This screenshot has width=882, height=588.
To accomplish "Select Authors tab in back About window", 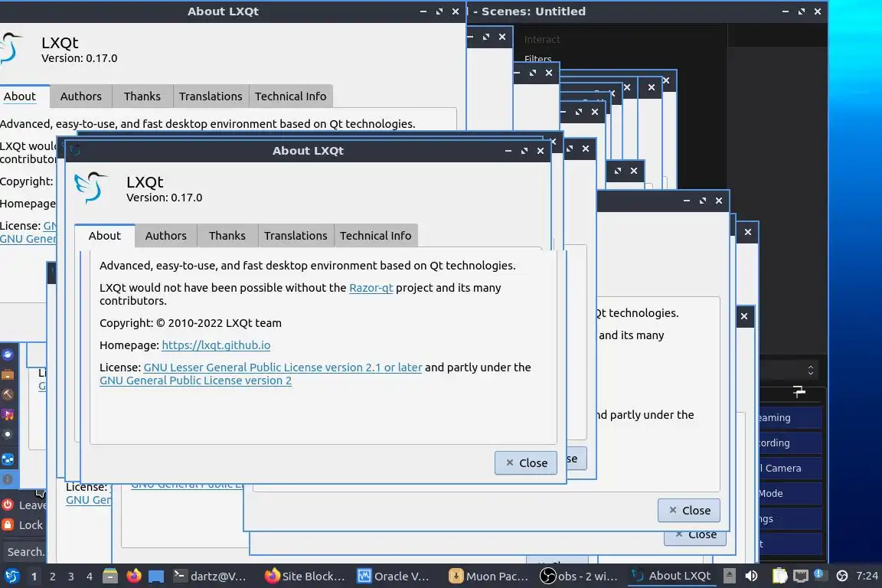I will click(x=81, y=96).
